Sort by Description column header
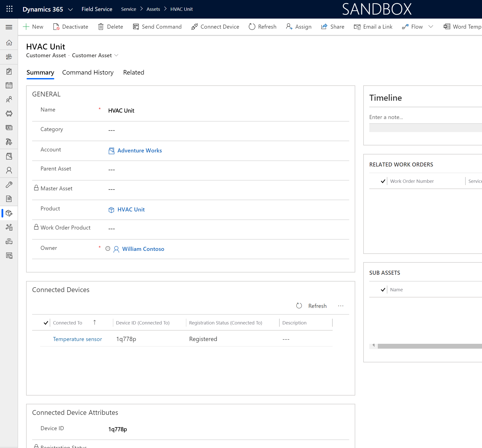 pos(294,323)
